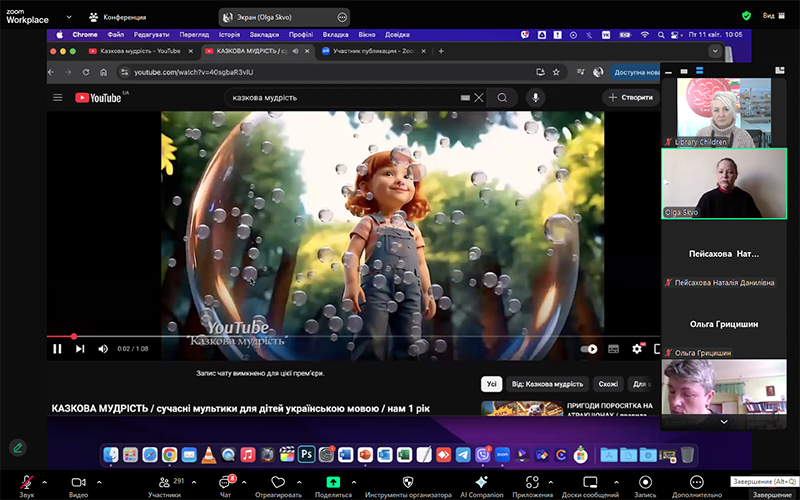Viewport: 800px width, 500px height.
Task: Open Chrome Файл menu
Action: tap(116, 35)
